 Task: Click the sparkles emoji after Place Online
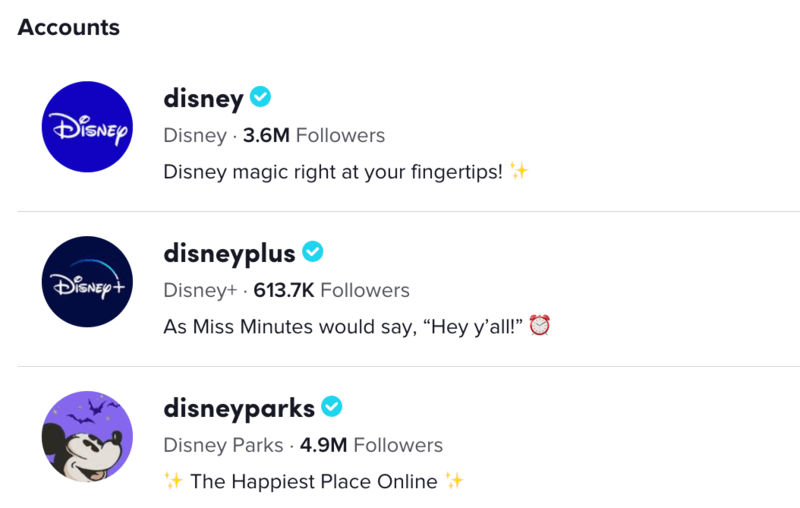pyautogui.click(x=454, y=480)
